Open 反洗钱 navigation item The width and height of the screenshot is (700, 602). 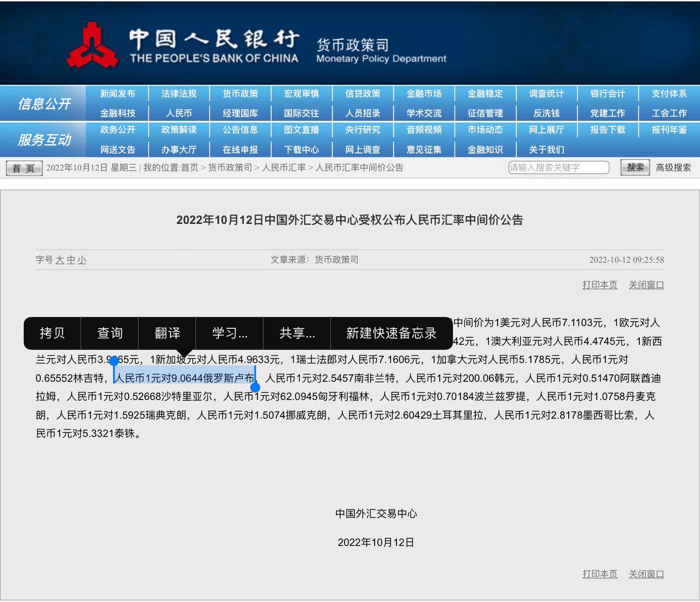pyautogui.click(x=546, y=113)
